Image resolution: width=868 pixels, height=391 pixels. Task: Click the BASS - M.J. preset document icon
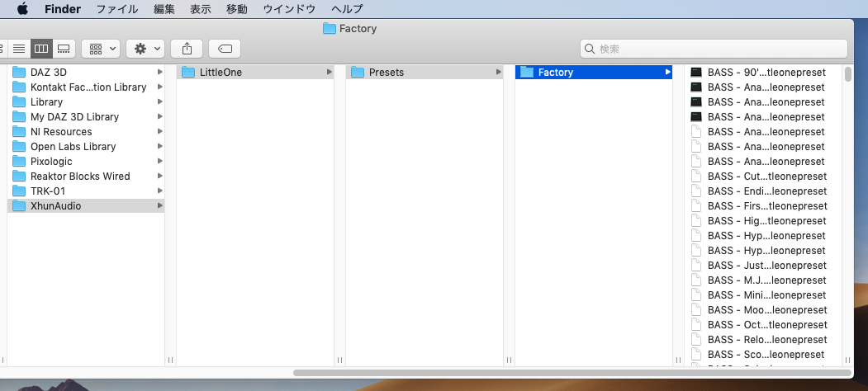[696, 280]
